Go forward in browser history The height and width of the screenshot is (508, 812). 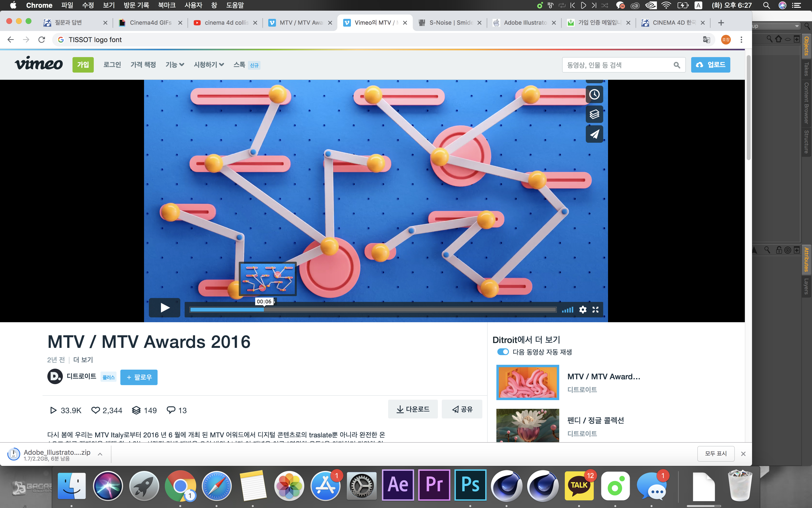26,40
